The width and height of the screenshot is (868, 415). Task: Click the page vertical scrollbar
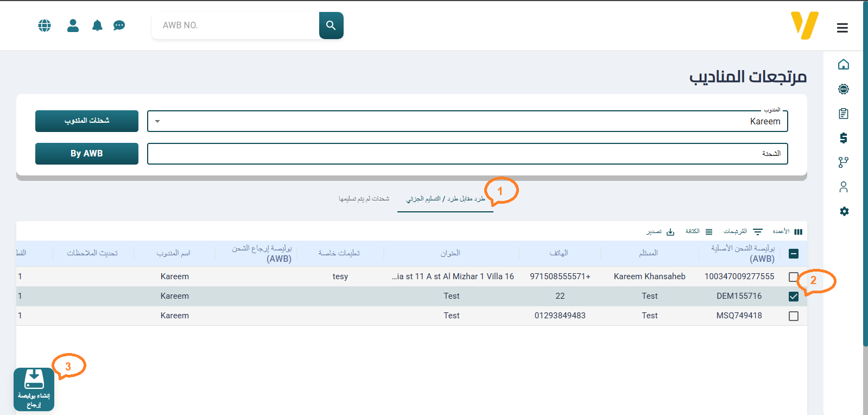pyautogui.click(x=865, y=174)
